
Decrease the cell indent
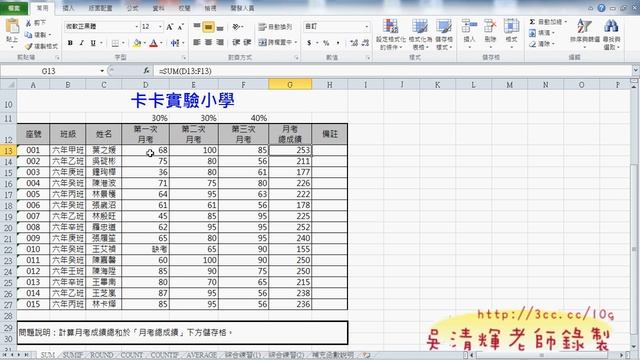point(236,42)
